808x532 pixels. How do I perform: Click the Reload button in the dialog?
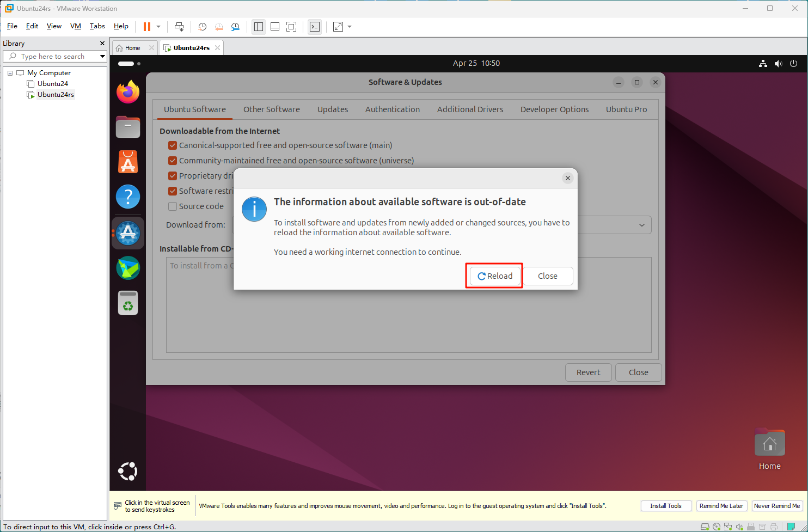[x=494, y=276]
